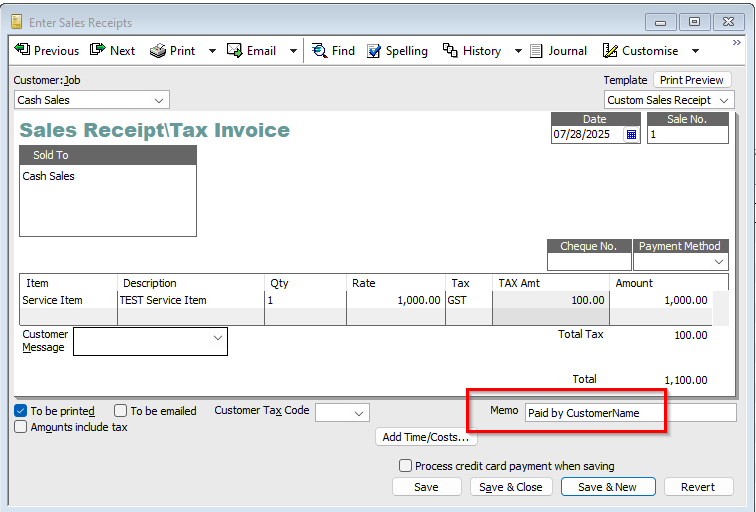Maximize the Enter Sales Receipts window
The height and width of the screenshot is (512, 756).
695,22
